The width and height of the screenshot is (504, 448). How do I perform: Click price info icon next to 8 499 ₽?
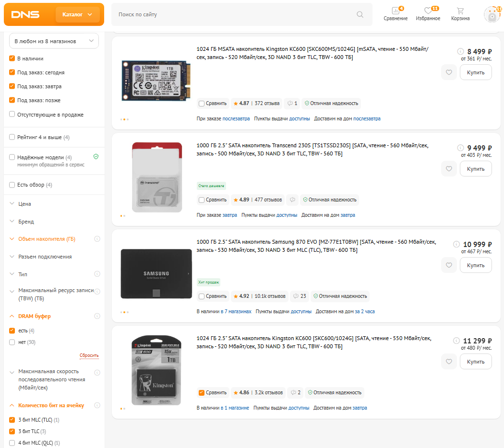(460, 51)
